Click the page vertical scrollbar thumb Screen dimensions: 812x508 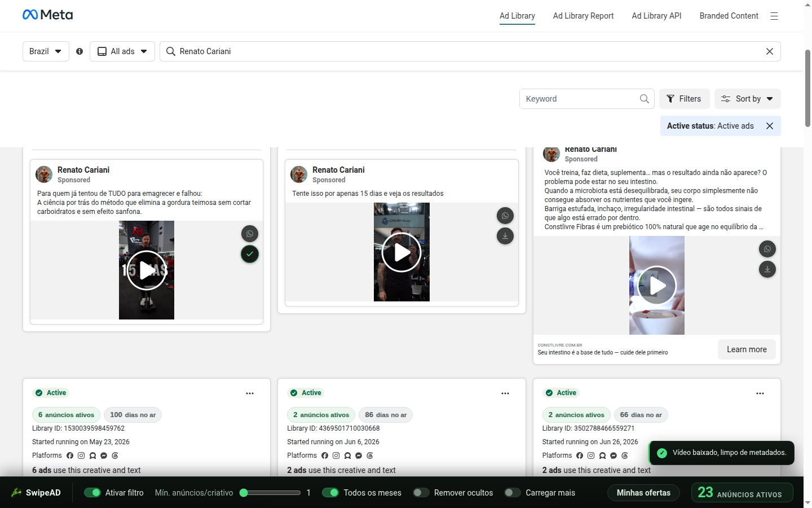807,88
